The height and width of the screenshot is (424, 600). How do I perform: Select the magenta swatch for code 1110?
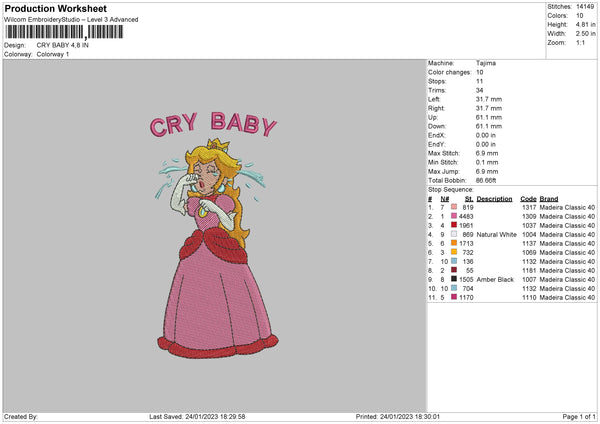(x=454, y=297)
